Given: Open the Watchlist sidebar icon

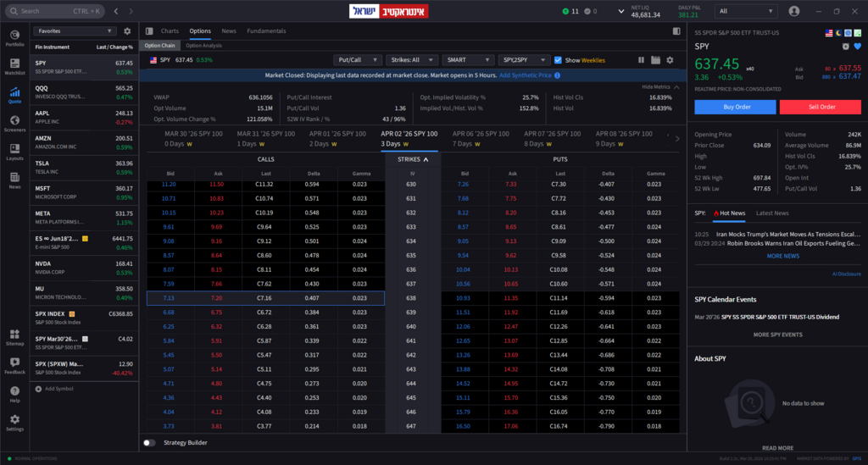Looking at the screenshot, I should (15, 66).
